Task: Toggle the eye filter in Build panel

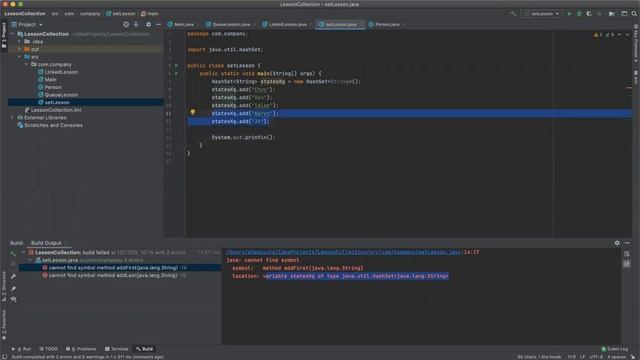Action: tap(13, 300)
